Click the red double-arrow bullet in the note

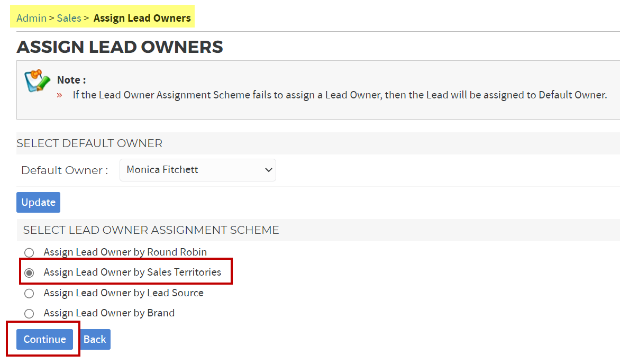[60, 95]
